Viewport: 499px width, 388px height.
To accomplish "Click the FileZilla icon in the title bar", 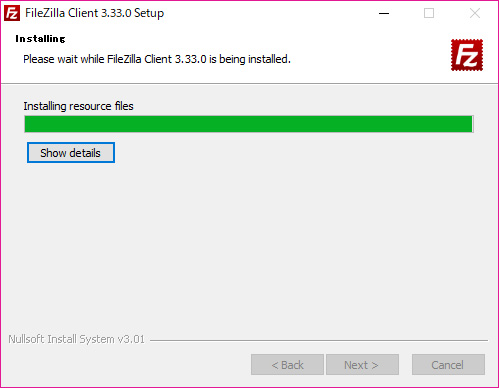I will pos(12,13).
